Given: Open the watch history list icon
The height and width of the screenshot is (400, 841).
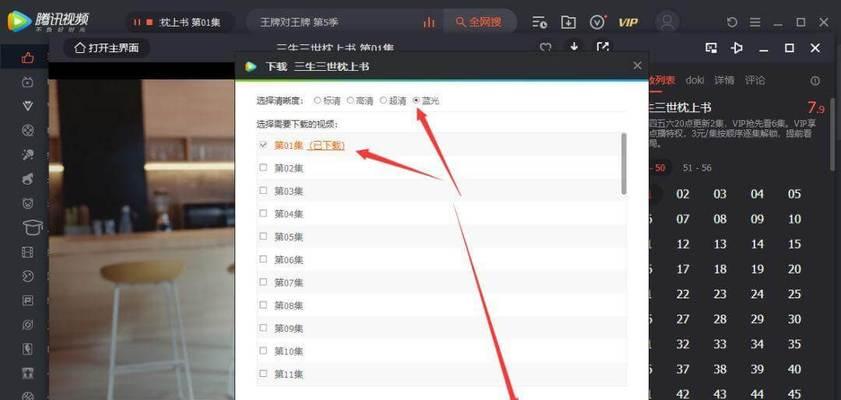Looking at the screenshot, I should (x=539, y=22).
